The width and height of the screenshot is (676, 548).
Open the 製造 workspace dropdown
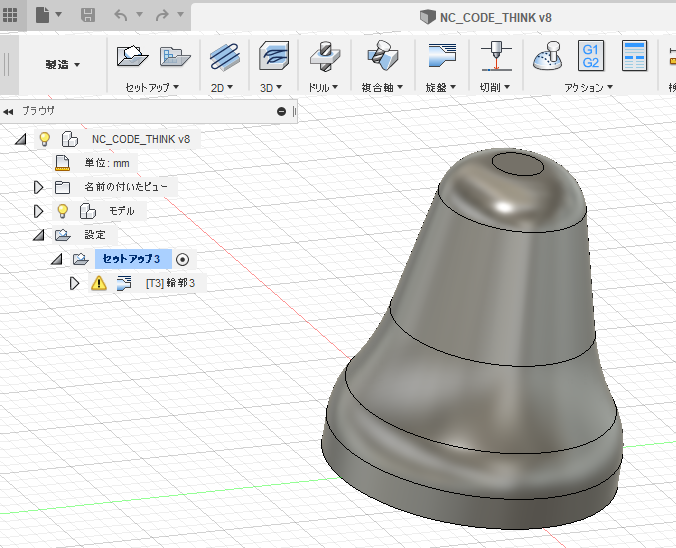point(63,65)
